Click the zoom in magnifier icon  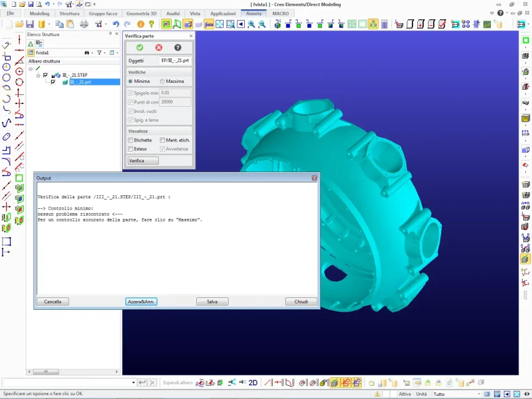click(252, 24)
